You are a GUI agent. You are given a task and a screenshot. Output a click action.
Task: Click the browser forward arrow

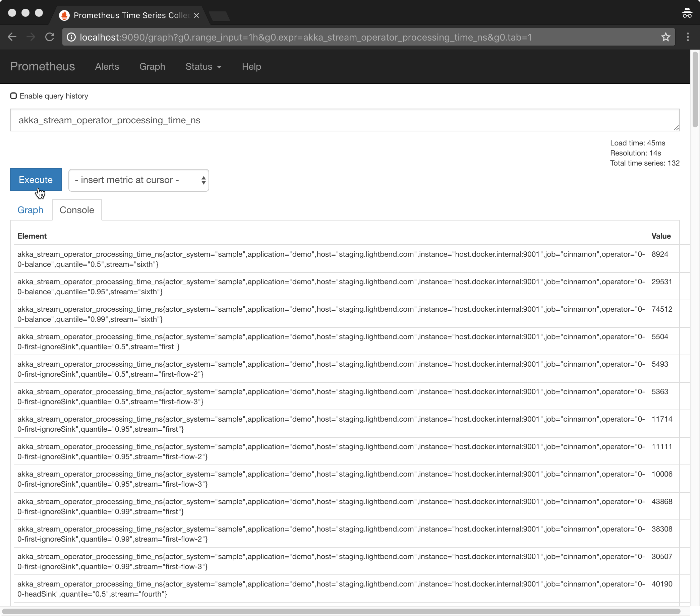[31, 37]
